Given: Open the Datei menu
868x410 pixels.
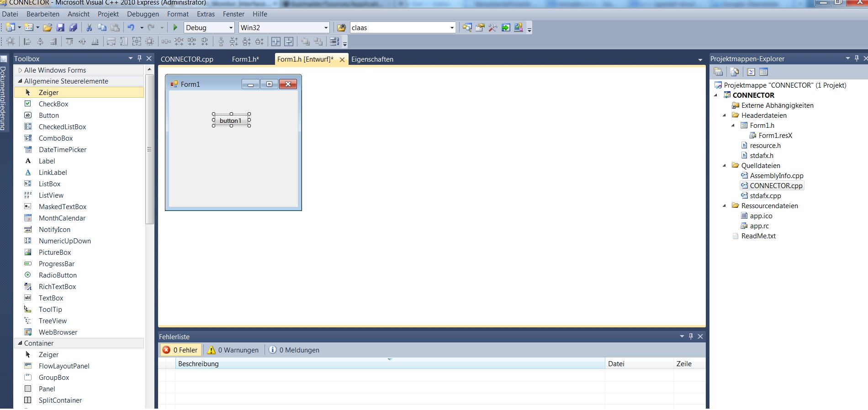Looking at the screenshot, I should pyautogui.click(x=10, y=14).
